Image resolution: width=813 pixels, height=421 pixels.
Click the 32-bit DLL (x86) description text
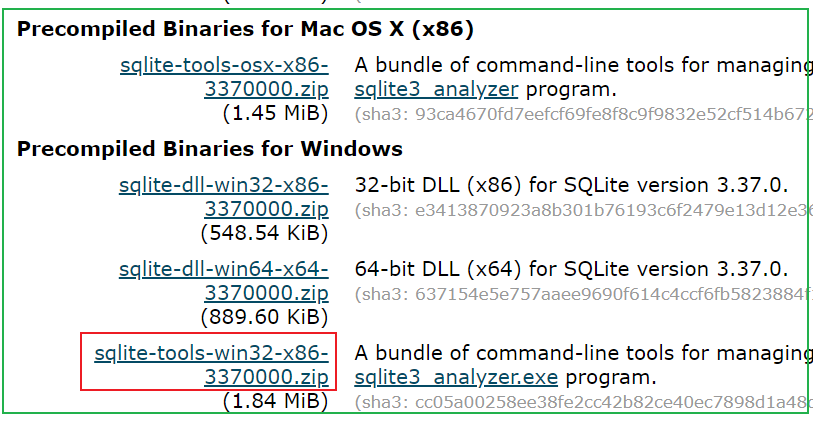571,185
